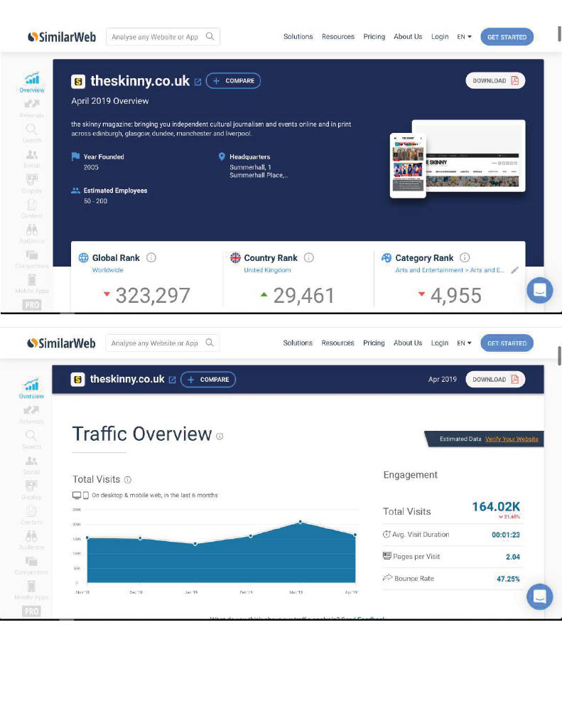Open Search section in top screenshot's sidebar
This screenshot has width=562, height=728.
click(x=32, y=133)
